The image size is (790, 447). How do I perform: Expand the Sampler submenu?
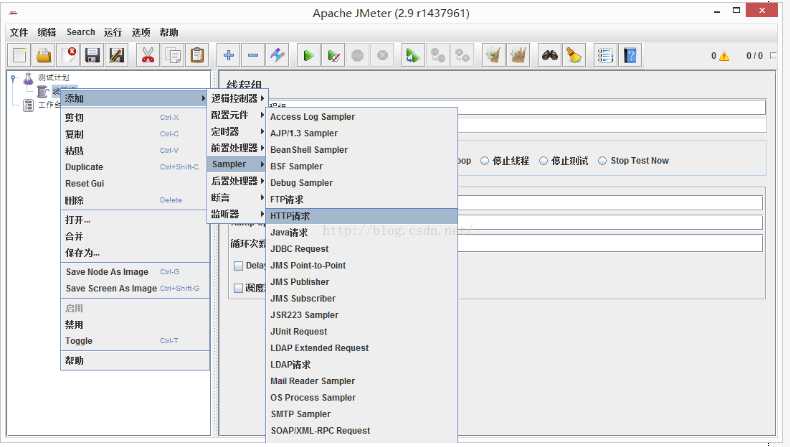pos(237,164)
